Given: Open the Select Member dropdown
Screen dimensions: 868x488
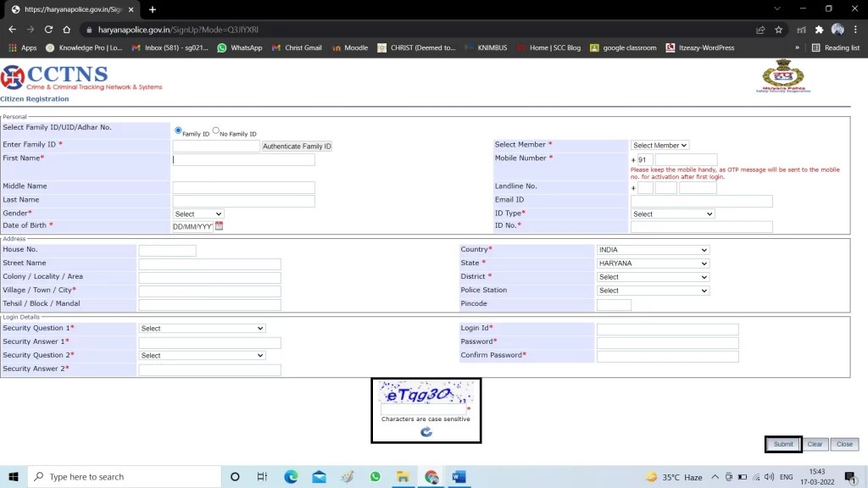Looking at the screenshot, I should tap(659, 144).
